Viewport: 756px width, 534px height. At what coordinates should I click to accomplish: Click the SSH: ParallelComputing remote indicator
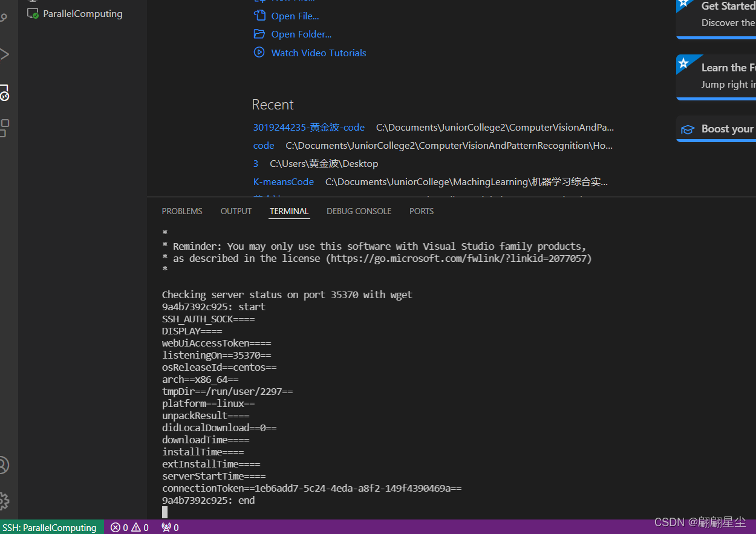[51, 527]
